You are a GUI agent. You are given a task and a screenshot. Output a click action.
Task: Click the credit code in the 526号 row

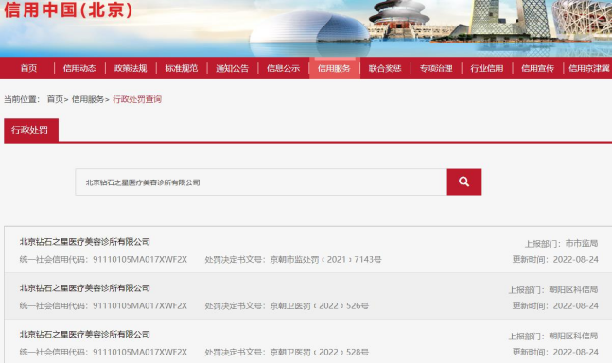coord(140,306)
